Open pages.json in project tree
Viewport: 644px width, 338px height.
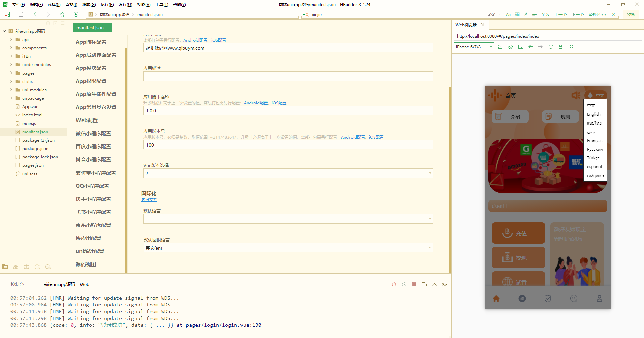33,165
